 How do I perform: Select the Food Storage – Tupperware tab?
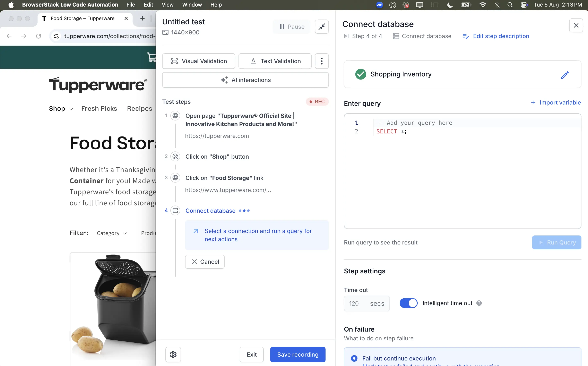pyautogui.click(x=83, y=19)
